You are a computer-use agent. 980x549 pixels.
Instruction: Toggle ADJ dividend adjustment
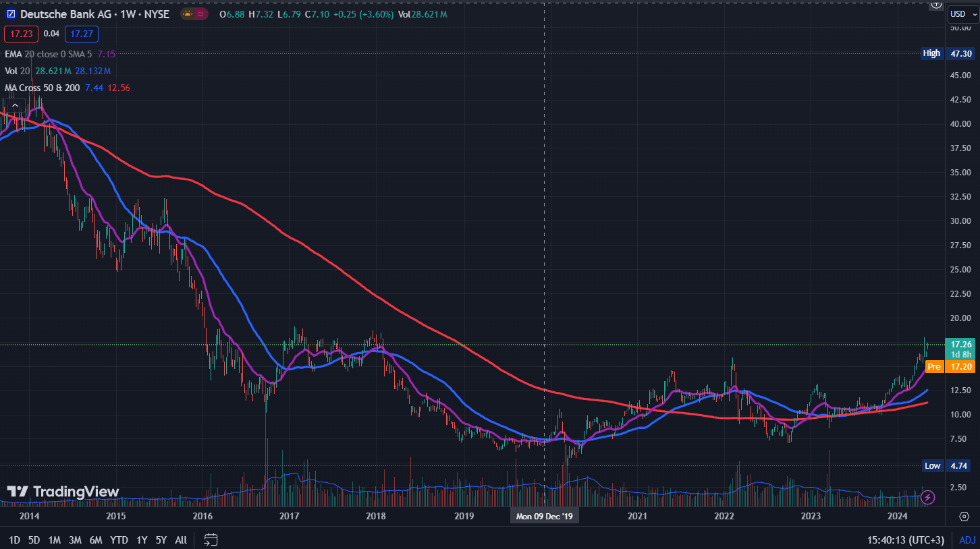click(967, 540)
